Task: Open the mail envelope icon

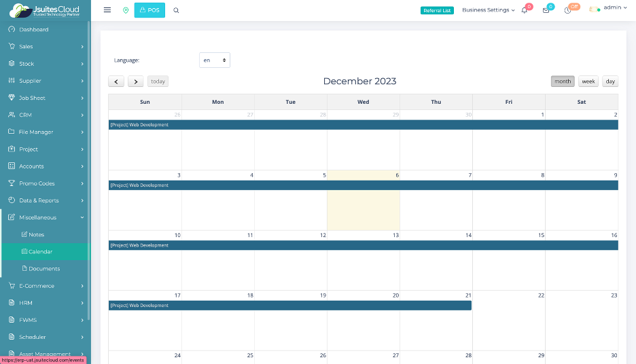Action: pyautogui.click(x=546, y=10)
